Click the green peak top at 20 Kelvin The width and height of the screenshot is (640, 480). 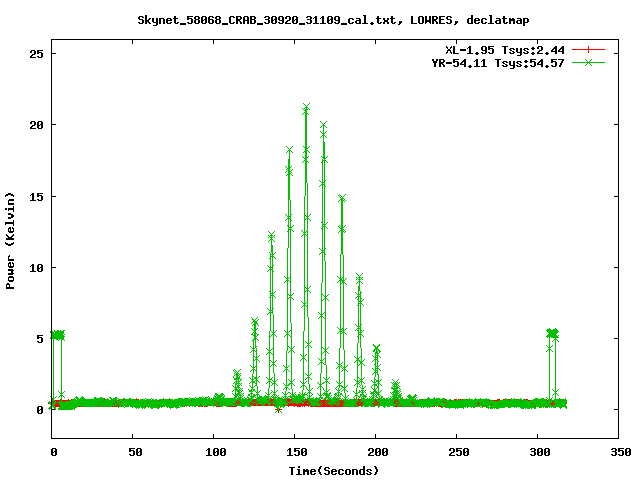click(323, 125)
